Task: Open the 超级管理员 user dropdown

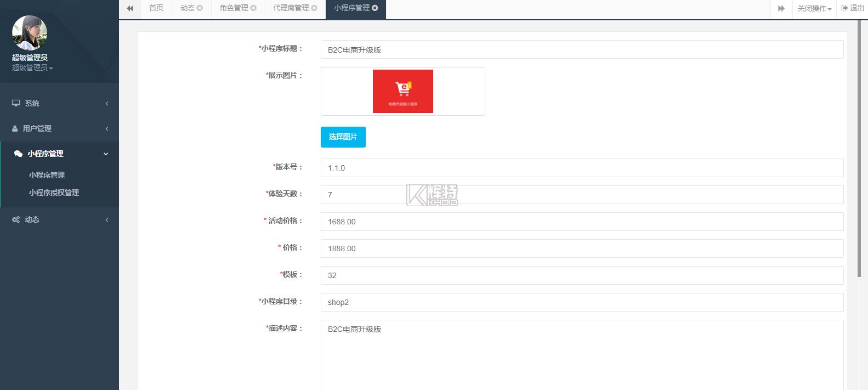Action: [x=32, y=68]
